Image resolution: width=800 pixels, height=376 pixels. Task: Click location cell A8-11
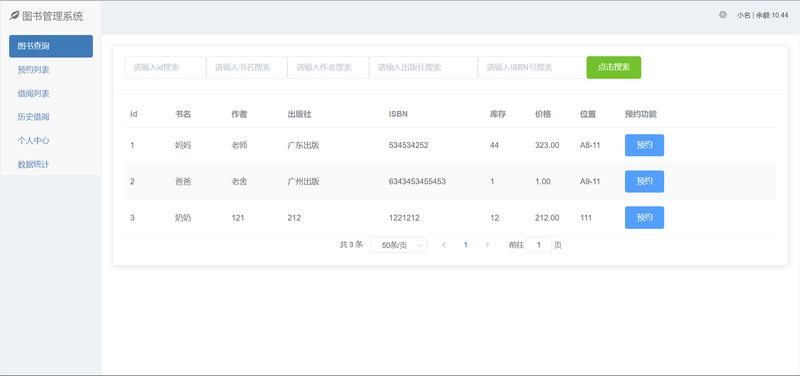pyautogui.click(x=590, y=145)
